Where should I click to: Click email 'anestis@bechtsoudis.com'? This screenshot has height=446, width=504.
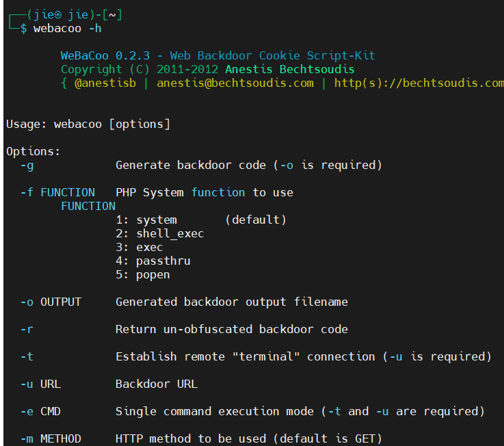(235, 83)
